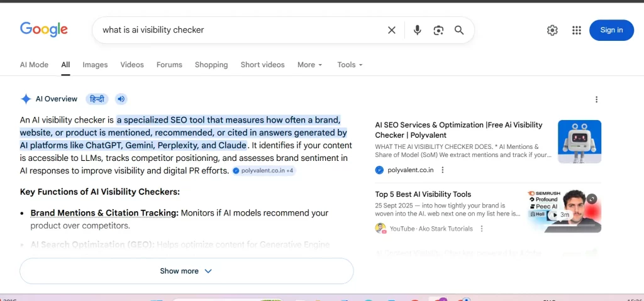Expand AI Overview with Show more
The height and width of the screenshot is (301, 644).
186,271
